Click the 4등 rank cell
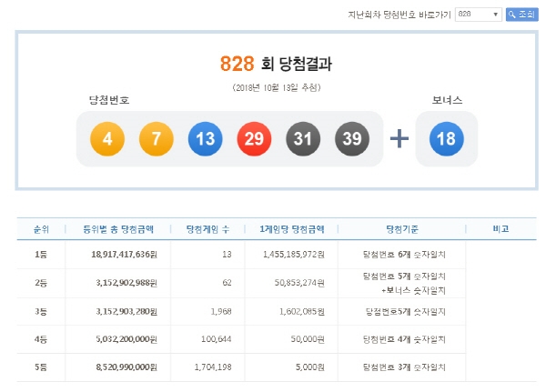 [41, 339]
